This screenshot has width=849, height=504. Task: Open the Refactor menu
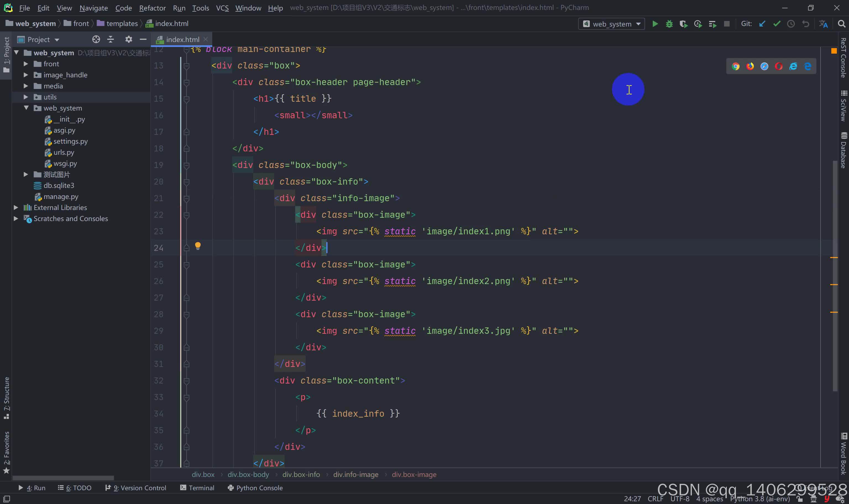coord(152,8)
